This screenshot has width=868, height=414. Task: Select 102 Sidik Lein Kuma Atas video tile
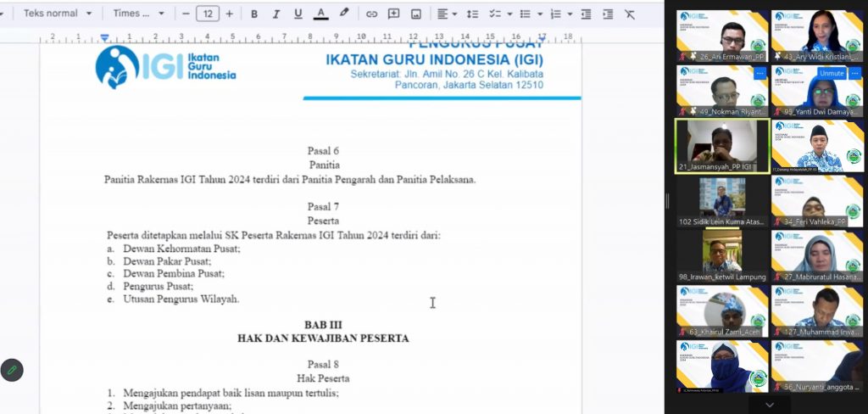(x=722, y=202)
